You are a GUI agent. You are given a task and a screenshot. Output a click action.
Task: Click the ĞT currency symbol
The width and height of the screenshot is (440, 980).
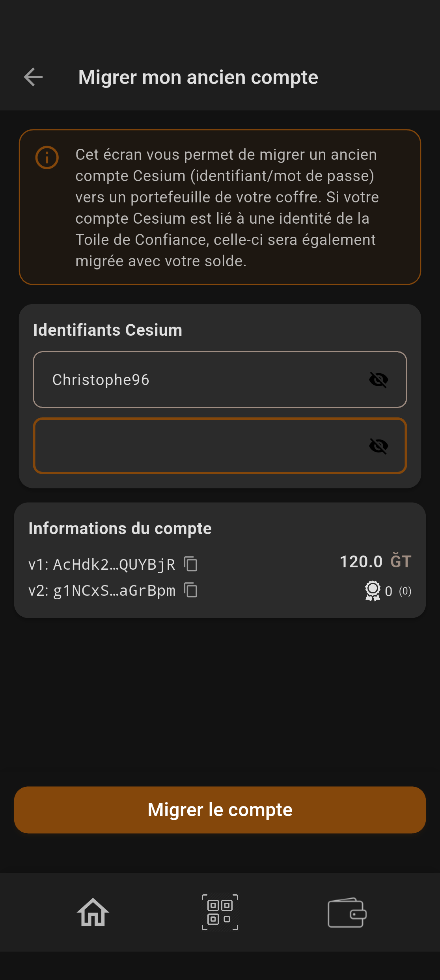[401, 561]
